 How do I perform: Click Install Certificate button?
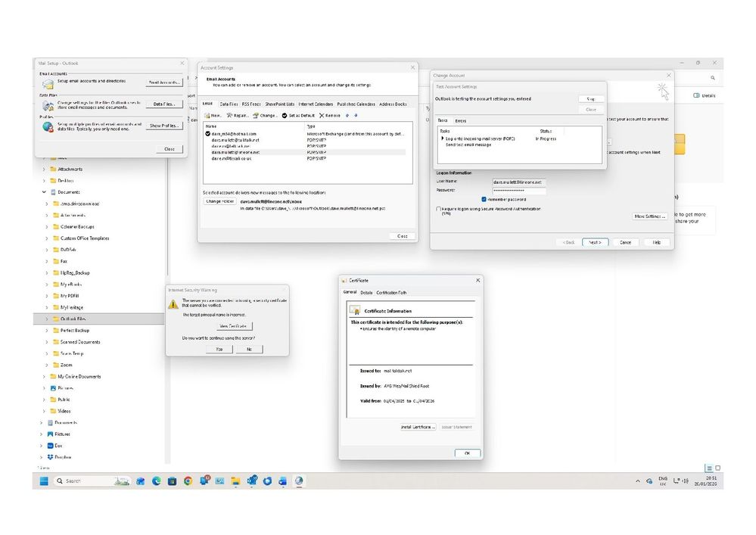(x=418, y=427)
